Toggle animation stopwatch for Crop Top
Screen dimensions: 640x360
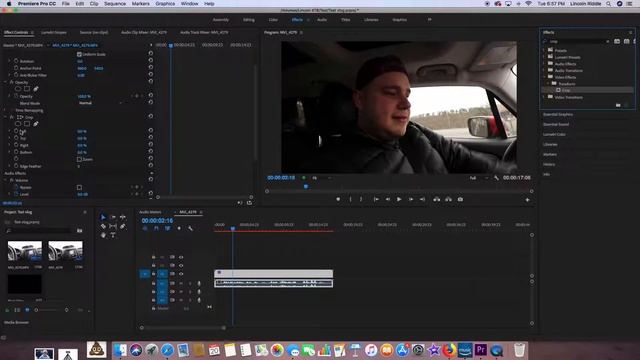[x=16, y=138]
